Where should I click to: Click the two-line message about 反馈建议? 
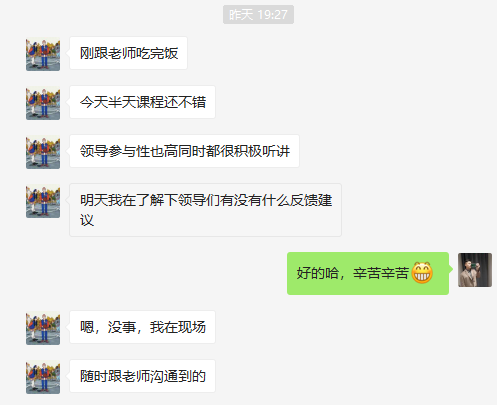tap(205, 210)
